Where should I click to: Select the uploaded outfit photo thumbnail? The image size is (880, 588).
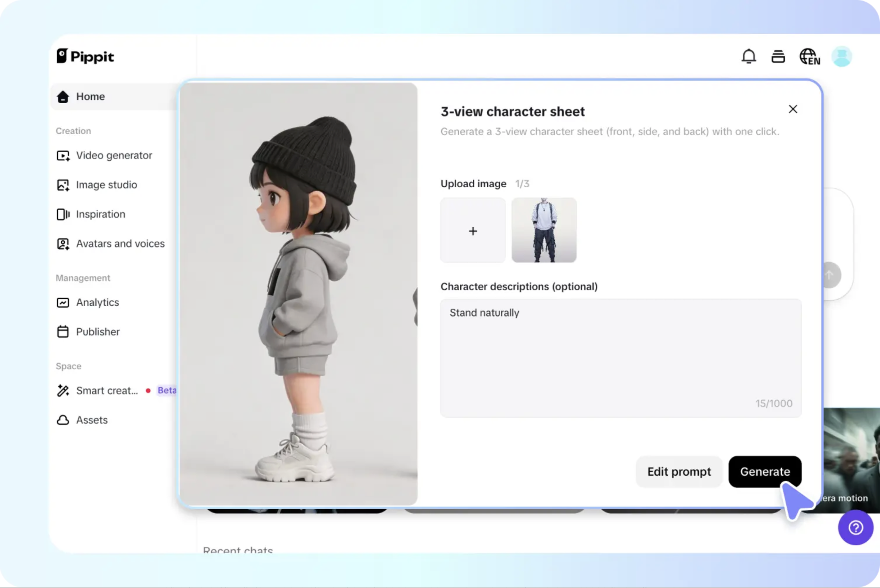pyautogui.click(x=544, y=230)
